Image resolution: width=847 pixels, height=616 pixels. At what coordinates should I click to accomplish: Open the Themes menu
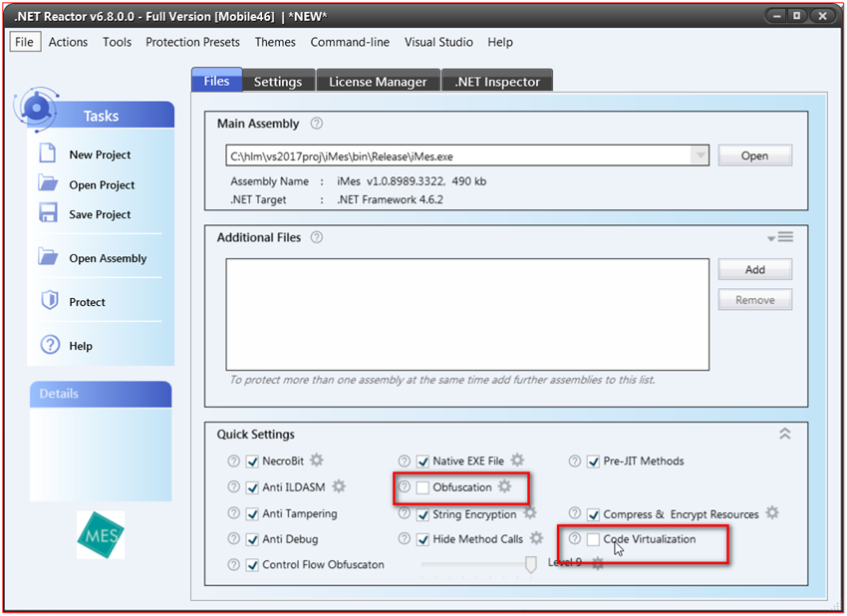[275, 42]
